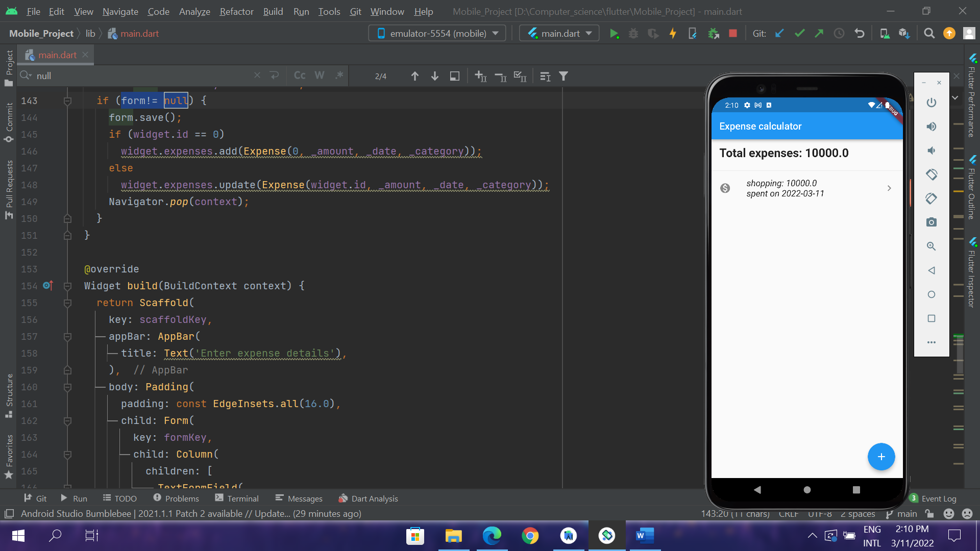Viewport: 980px width, 551px height.
Task: Toggle search filter funnel icon
Action: (563, 76)
